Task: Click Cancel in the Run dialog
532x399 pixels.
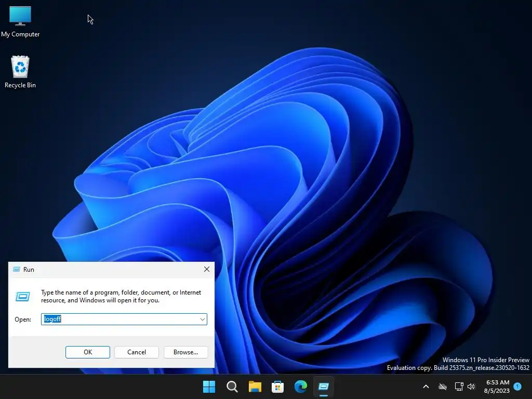Action: 137,352
